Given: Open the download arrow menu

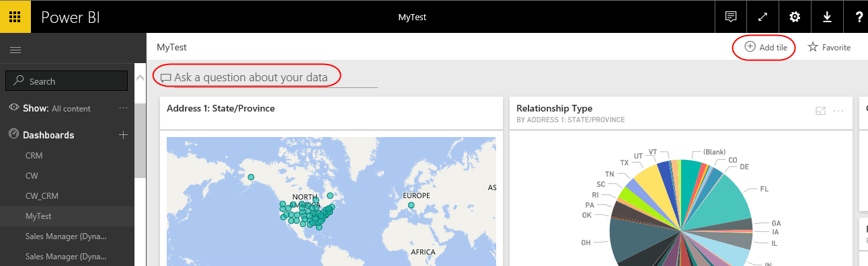Looking at the screenshot, I should 828,17.
